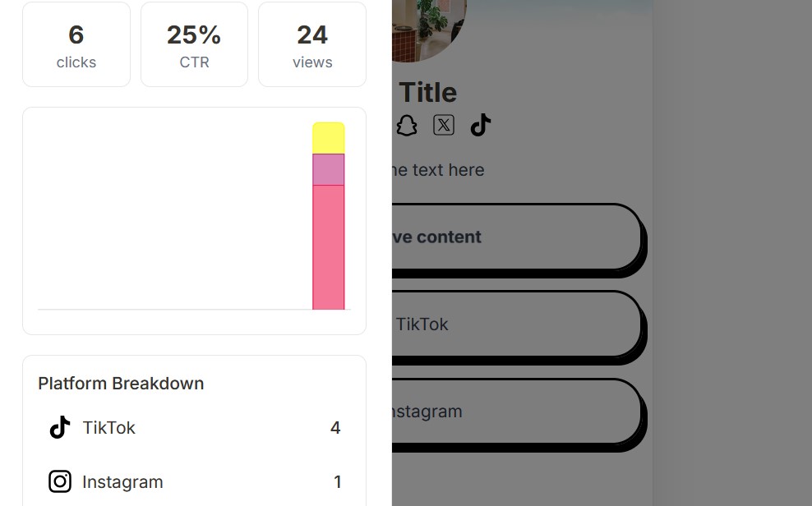Select the yellow bar segment in the chart
Image resolution: width=812 pixels, height=506 pixels.
click(x=329, y=138)
